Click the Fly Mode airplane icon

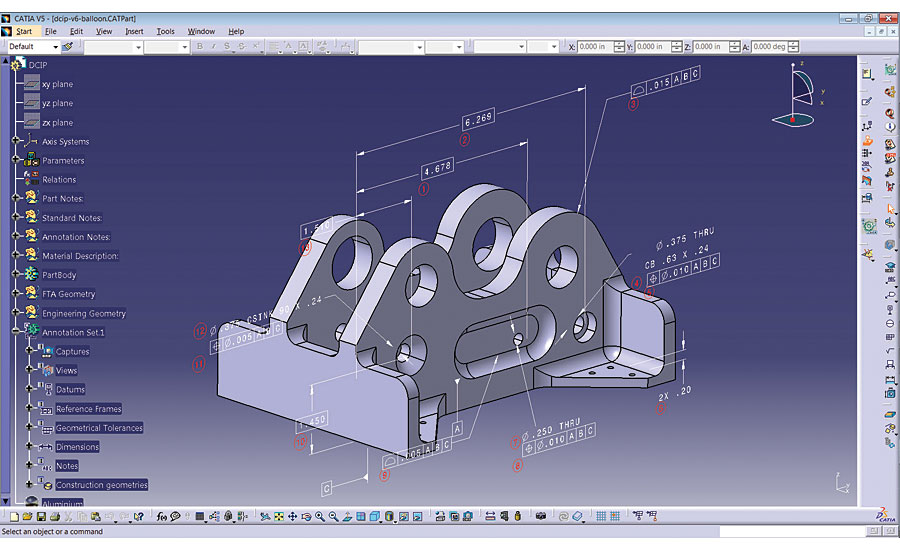pos(265,516)
